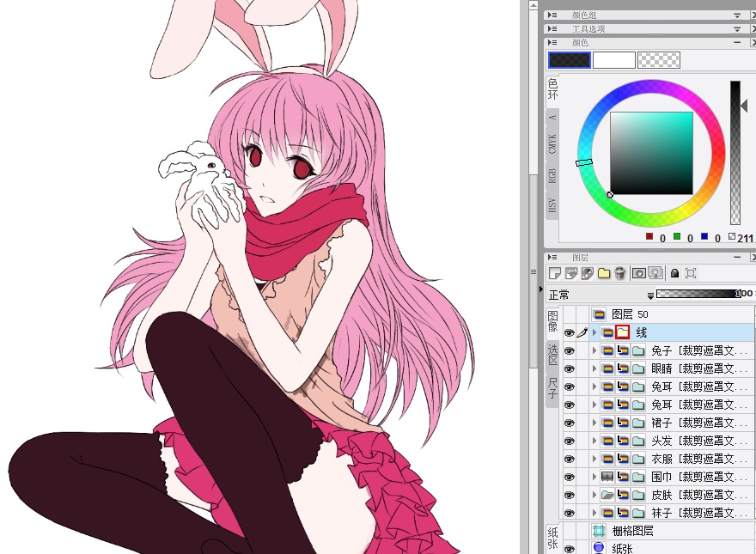
Task: Hide the 围巾 layer
Action: (x=570, y=477)
